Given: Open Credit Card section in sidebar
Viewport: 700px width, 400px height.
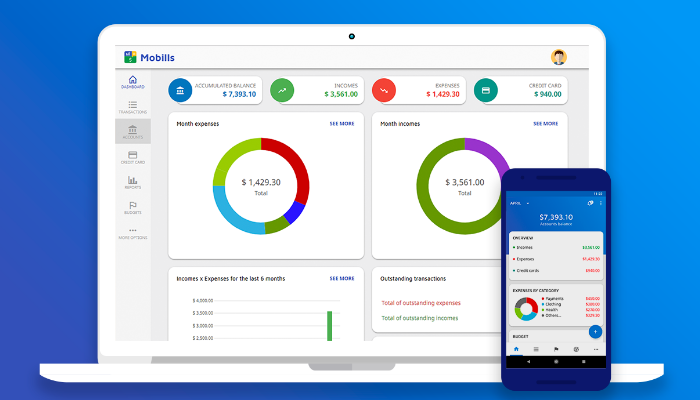Looking at the screenshot, I should click(x=133, y=157).
